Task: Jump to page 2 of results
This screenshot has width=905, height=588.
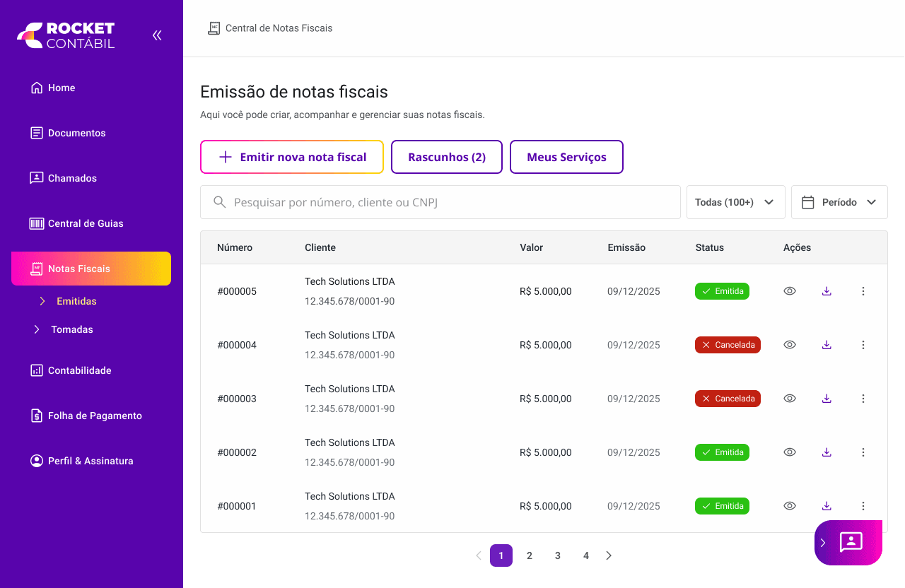Action: click(x=530, y=555)
